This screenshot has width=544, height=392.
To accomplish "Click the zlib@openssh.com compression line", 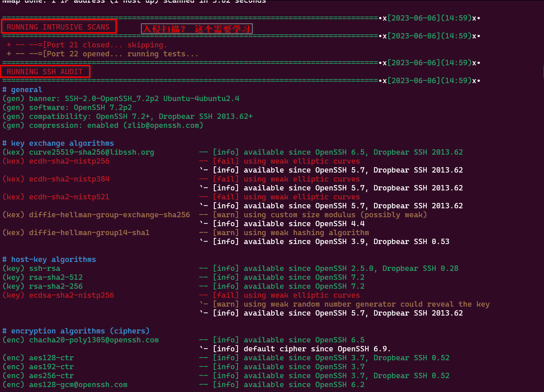I will pyautogui.click(x=102, y=125).
